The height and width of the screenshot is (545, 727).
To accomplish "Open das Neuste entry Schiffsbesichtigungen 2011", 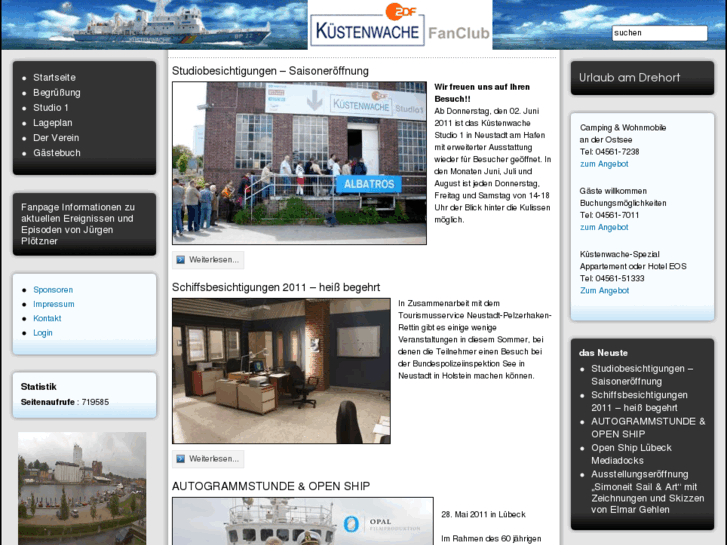I will click(639, 401).
